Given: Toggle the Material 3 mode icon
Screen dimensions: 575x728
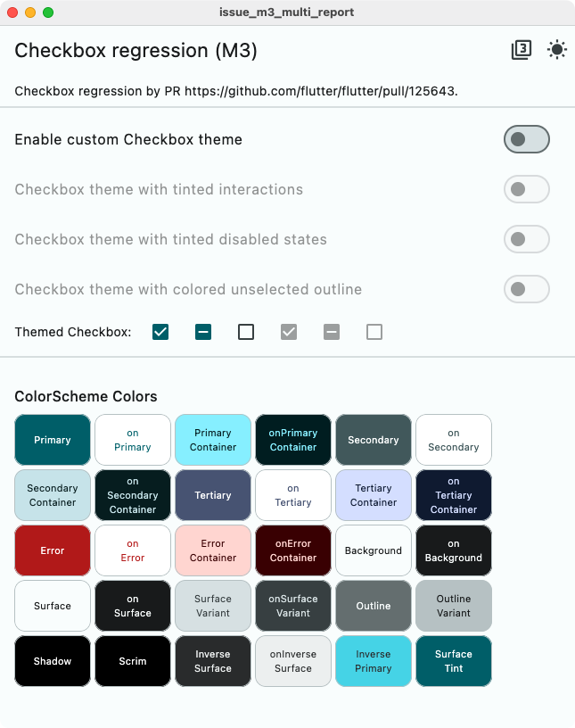Looking at the screenshot, I should (522, 50).
